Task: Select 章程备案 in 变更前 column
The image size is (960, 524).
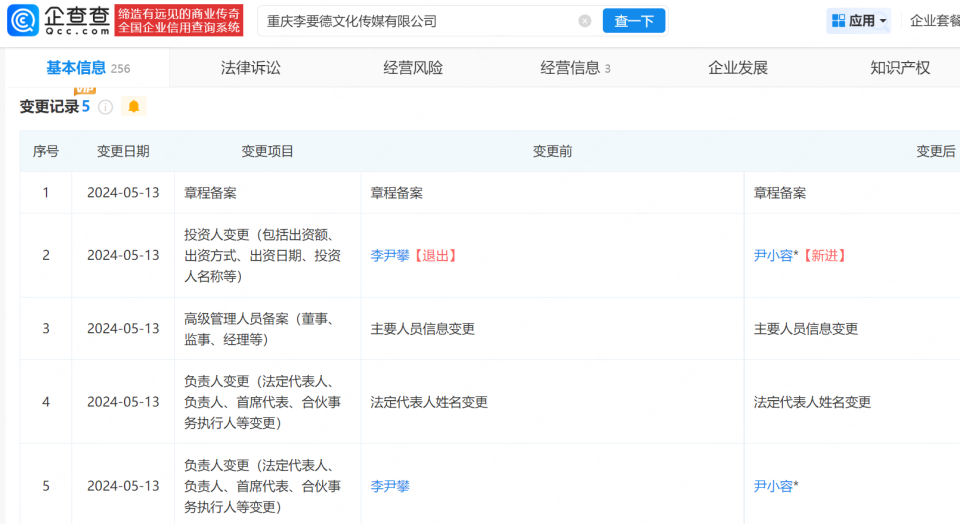Action: pos(397,193)
